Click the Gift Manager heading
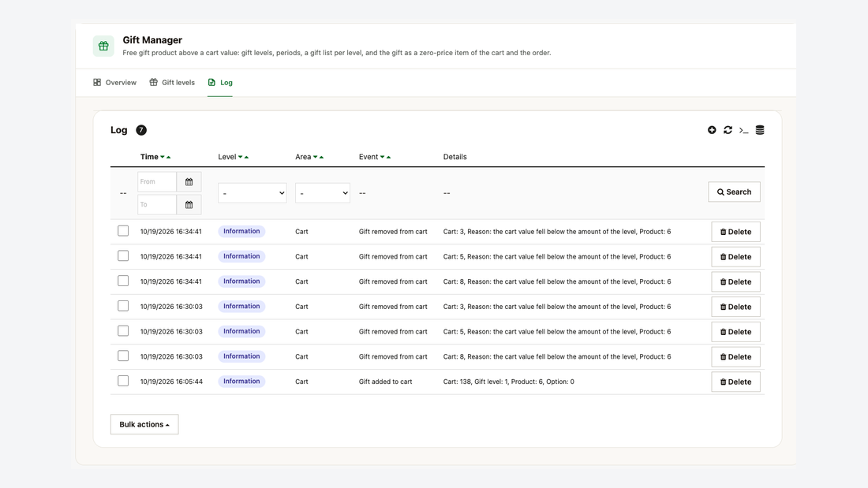Viewport: 868px width, 488px height. coord(152,40)
